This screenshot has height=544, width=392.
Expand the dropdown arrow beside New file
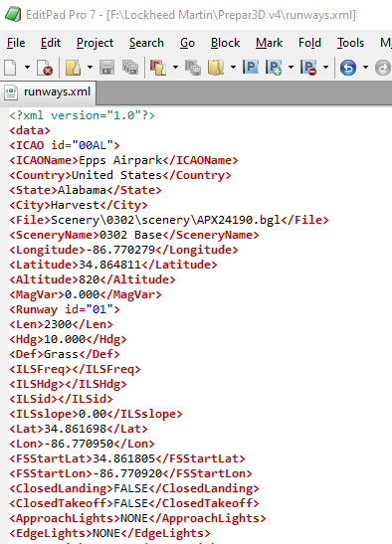tap(27, 67)
